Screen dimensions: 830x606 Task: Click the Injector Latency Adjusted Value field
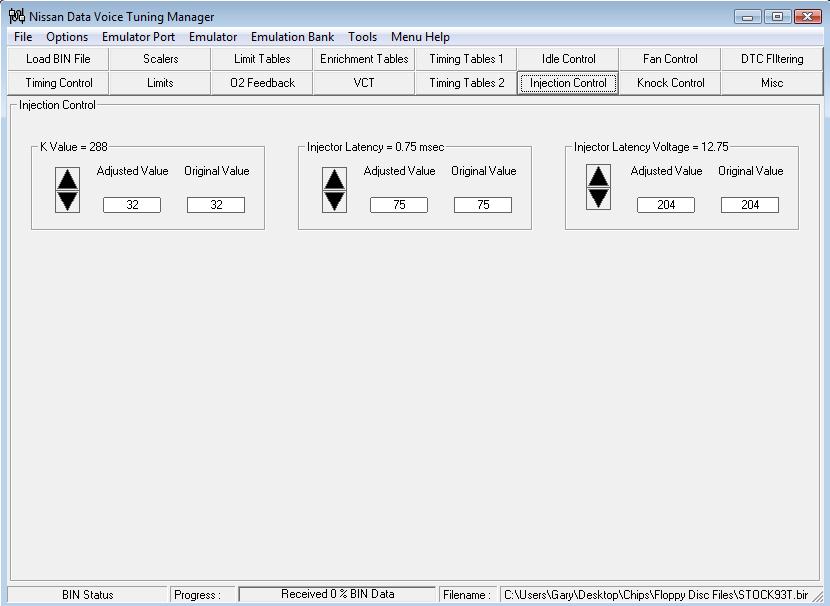point(398,205)
